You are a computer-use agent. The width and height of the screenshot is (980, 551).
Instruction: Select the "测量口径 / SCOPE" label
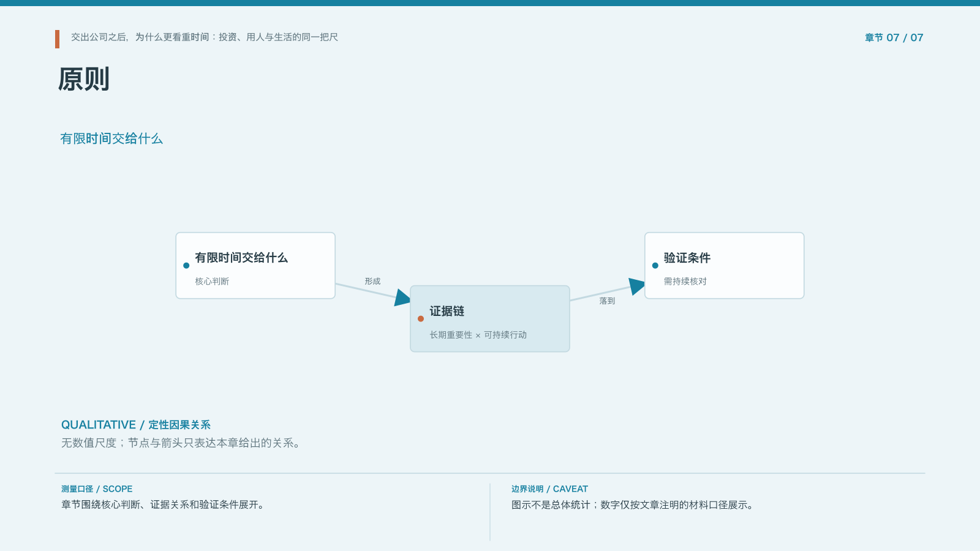coord(97,489)
